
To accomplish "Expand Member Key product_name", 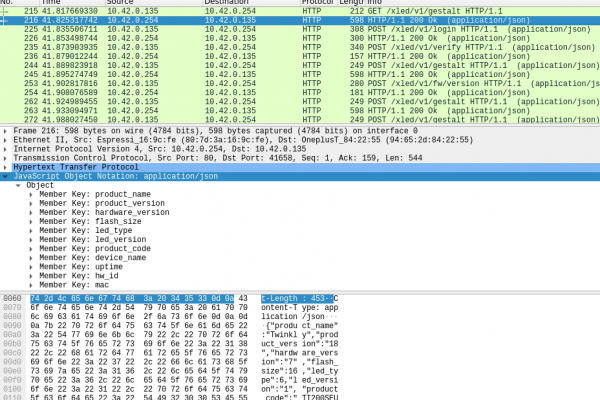I will pyautogui.click(x=31, y=194).
